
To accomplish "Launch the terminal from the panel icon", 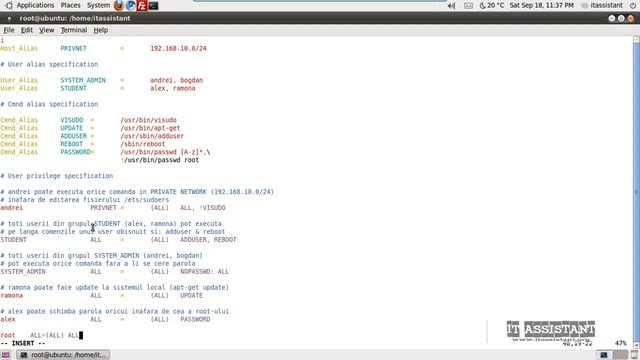I will coord(153,5).
